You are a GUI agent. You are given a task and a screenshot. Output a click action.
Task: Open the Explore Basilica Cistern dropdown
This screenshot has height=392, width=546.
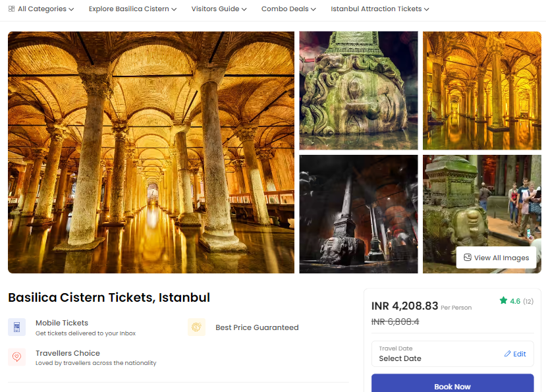click(132, 9)
